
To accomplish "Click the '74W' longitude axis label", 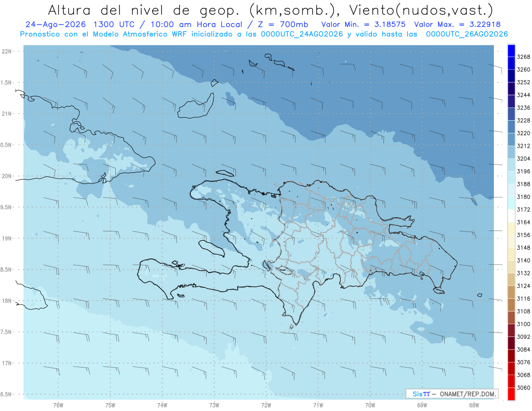I will (x=162, y=405).
